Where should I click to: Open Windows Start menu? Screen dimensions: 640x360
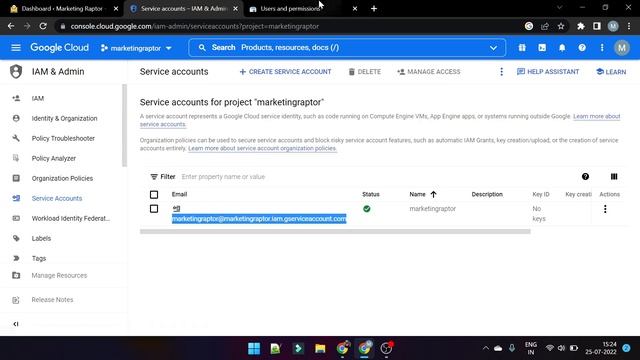point(254,348)
